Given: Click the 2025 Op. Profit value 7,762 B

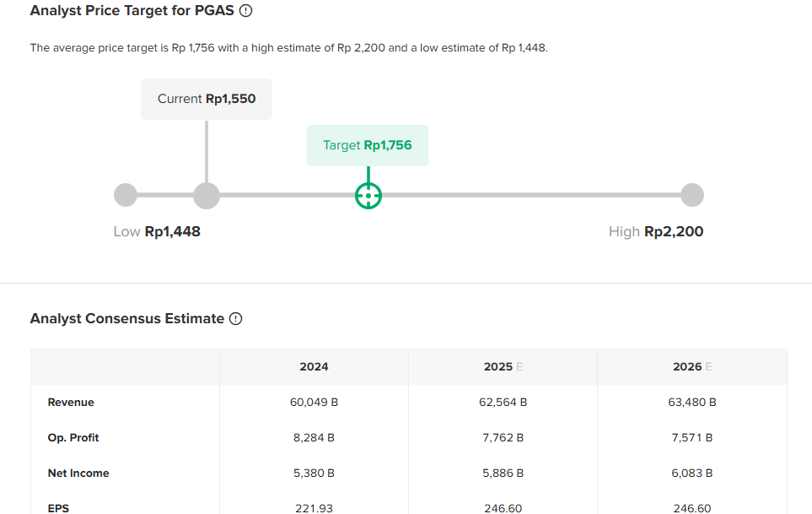Looking at the screenshot, I should coord(503,438).
